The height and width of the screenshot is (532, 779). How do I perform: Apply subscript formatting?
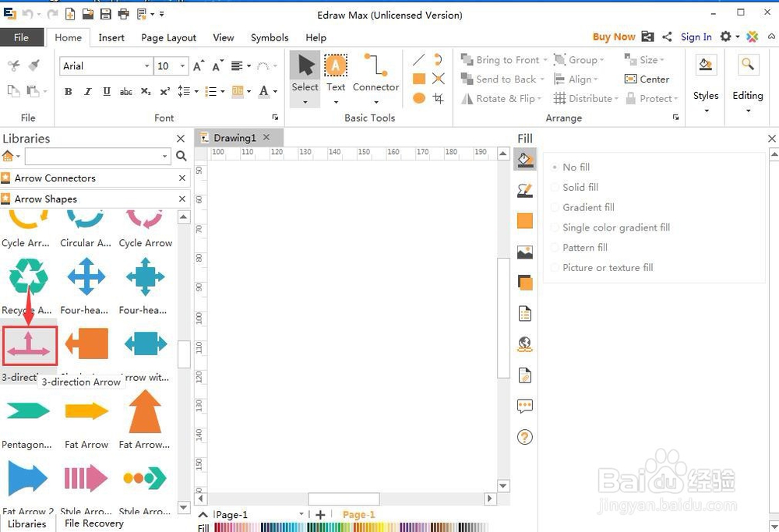tap(146, 91)
